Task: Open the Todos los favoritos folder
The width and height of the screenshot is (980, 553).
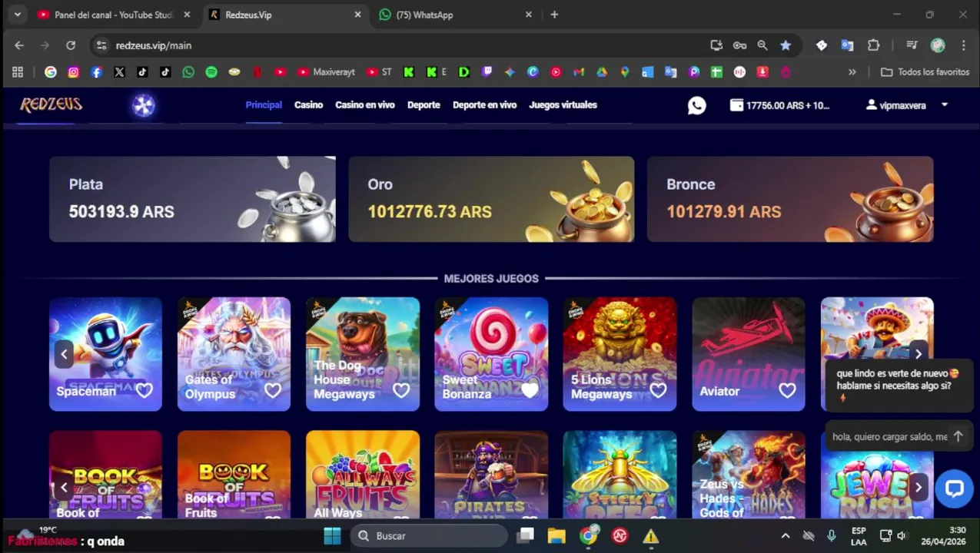Action: (925, 71)
